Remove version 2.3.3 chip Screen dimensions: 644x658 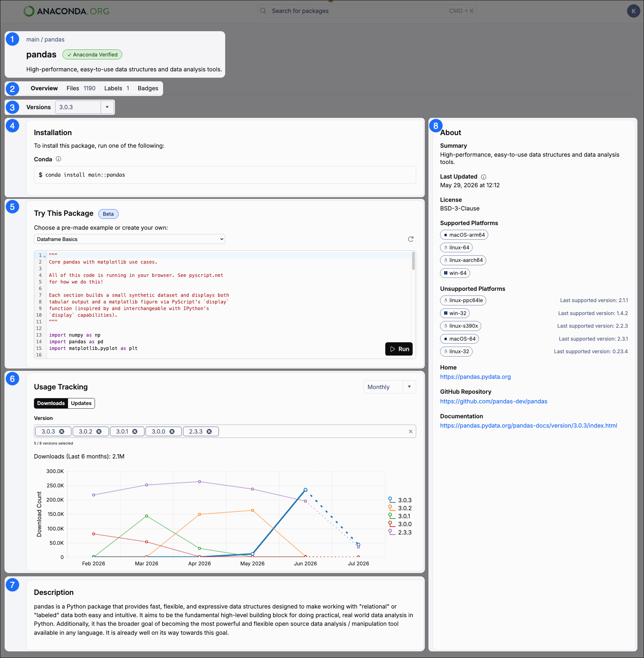point(209,432)
